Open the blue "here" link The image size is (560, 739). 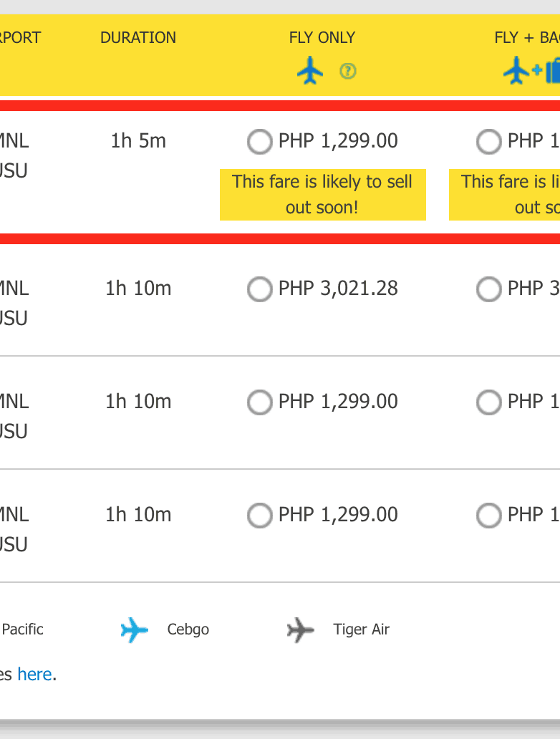click(x=34, y=674)
